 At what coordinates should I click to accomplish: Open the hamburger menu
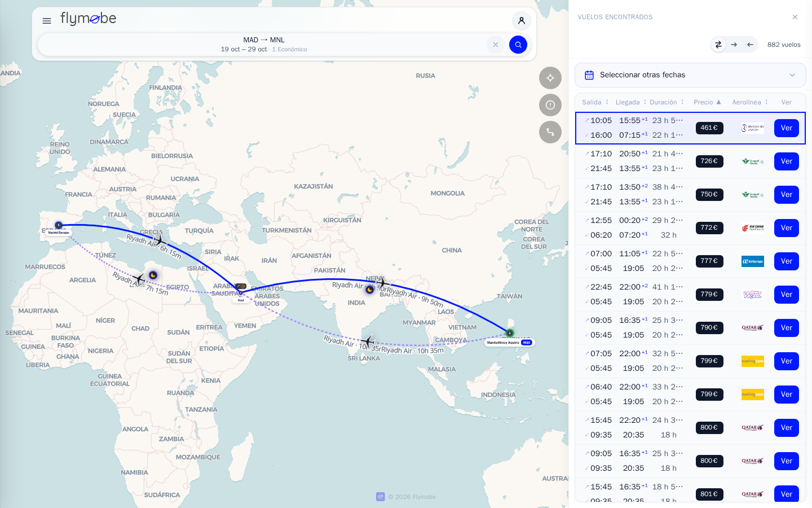pos(47,21)
